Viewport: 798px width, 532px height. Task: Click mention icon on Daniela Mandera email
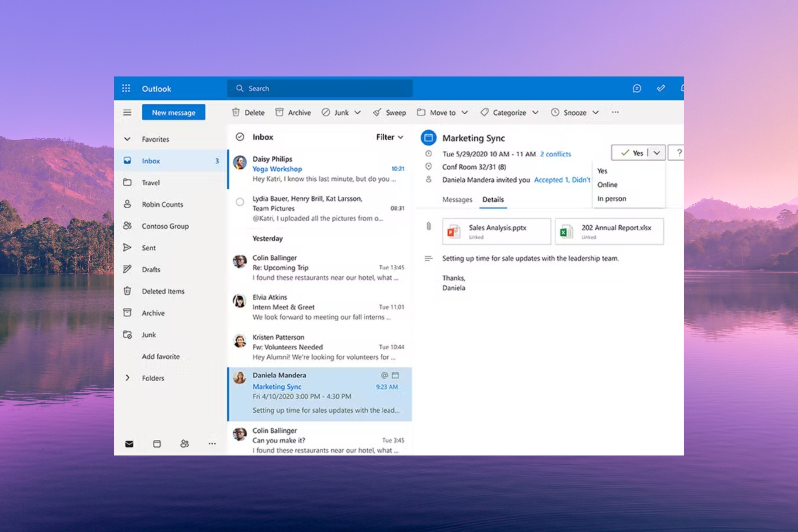point(384,375)
